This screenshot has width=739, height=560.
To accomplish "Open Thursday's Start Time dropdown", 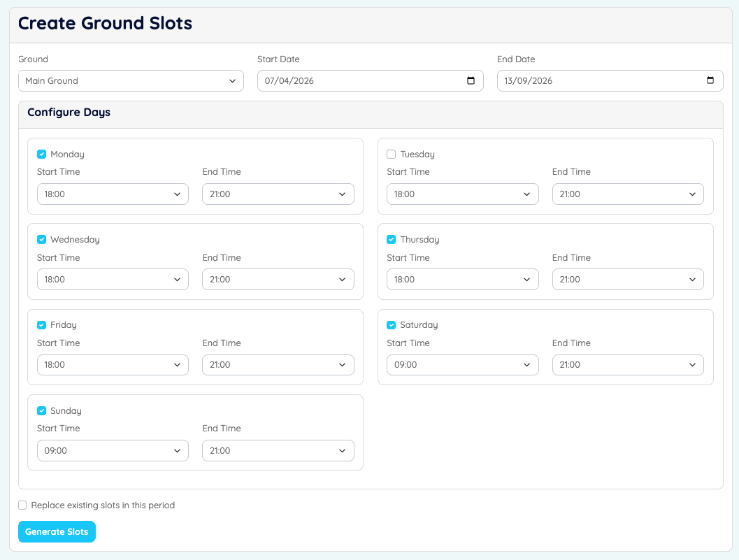I will [x=462, y=279].
